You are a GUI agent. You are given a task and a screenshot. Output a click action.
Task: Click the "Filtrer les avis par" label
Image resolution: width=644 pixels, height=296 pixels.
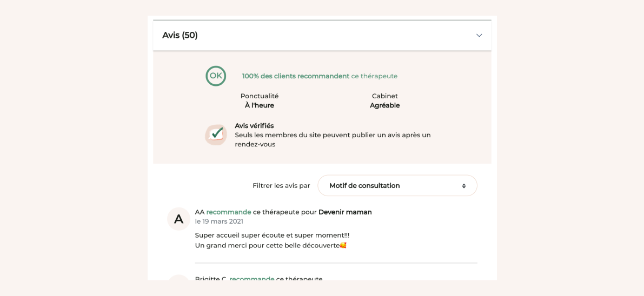click(281, 186)
